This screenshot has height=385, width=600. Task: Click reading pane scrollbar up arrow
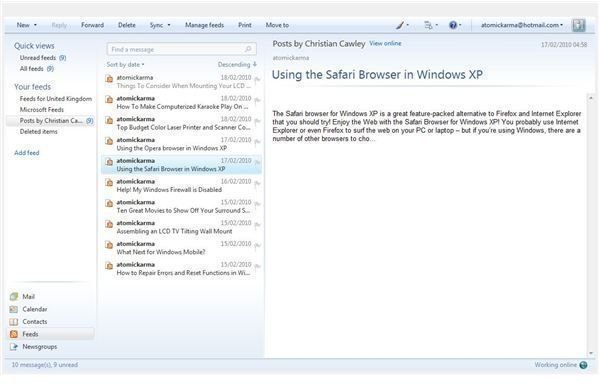[x=591, y=98]
